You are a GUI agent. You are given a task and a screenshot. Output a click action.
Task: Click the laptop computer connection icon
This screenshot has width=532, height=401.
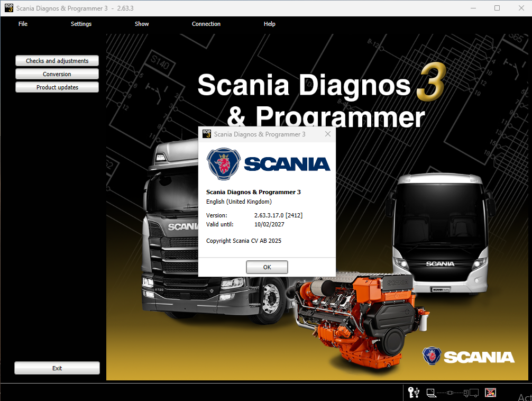(431, 393)
